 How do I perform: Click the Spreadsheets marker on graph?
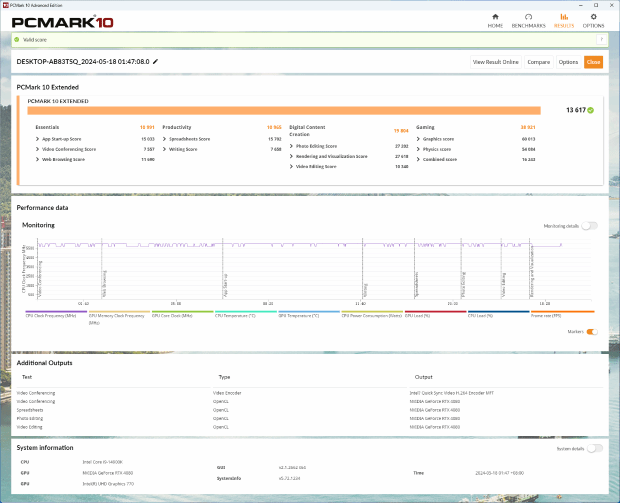(417, 284)
